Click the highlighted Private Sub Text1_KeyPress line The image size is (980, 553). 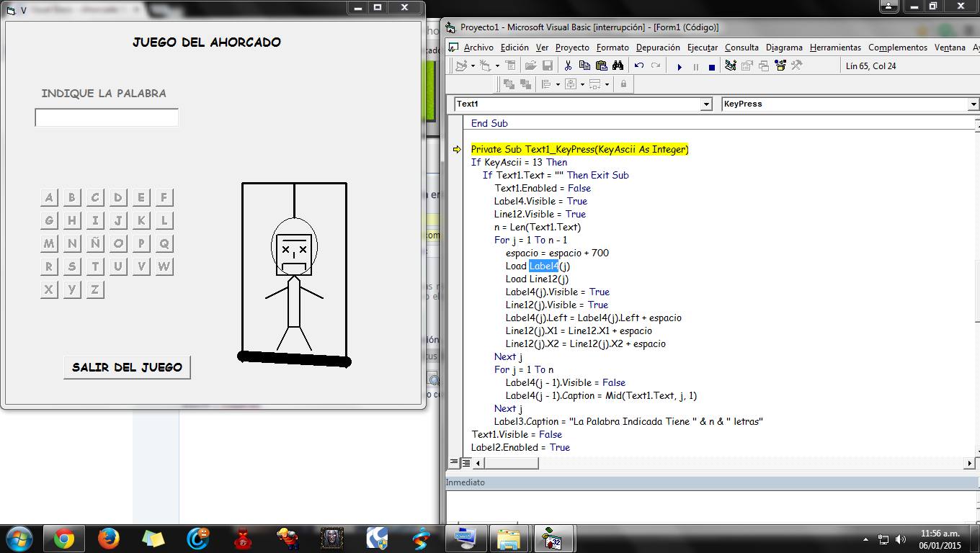click(x=580, y=149)
